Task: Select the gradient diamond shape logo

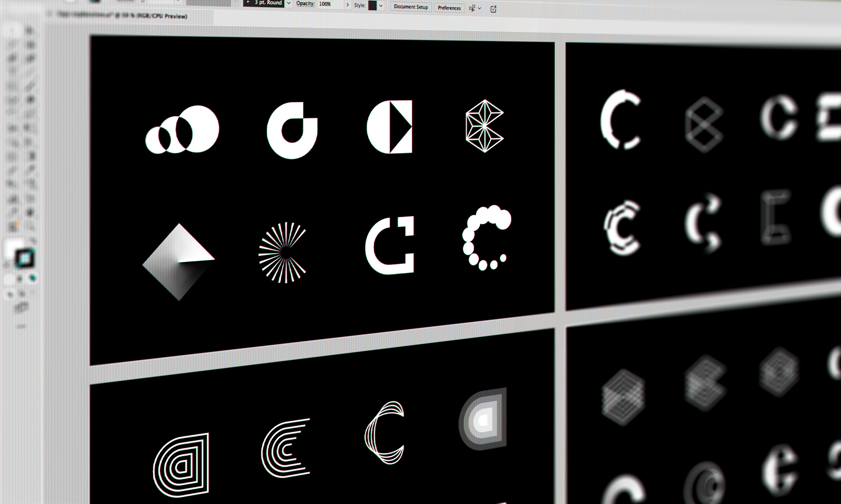Action: coord(179,262)
